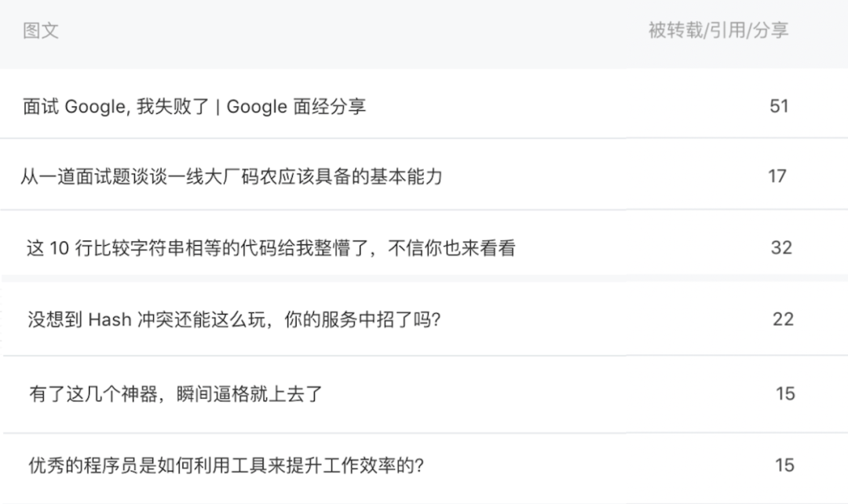Image resolution: width=848 pixels, height=504 pixels.
Task: Open the 这 10 行比较字符串相等 article
Action: pos(271,247)
